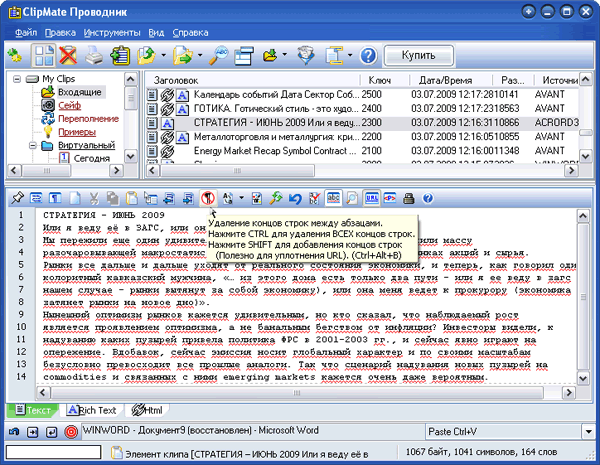Click the search magnifier icon in the main toolbar
The image size is (600, 465).
pyautogui.click(x=219, y=56)
